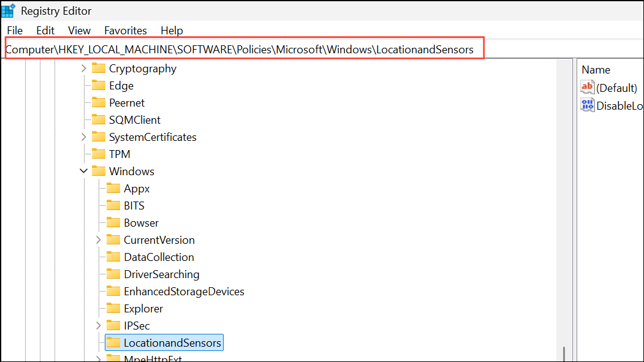Select the Edge key
644x362 pixels.
(121, 86)
